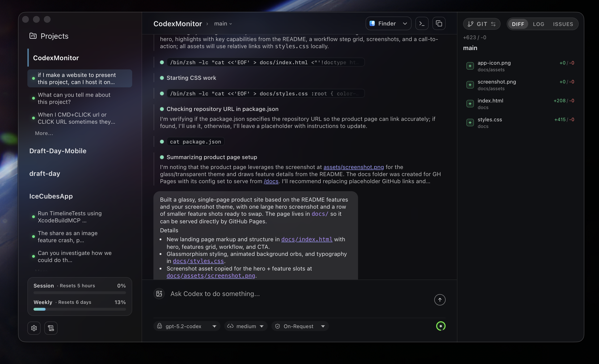Open the Finder app dropdown
Image resolution: width=599 pixels, height=364 pixels.
point(388,23)
